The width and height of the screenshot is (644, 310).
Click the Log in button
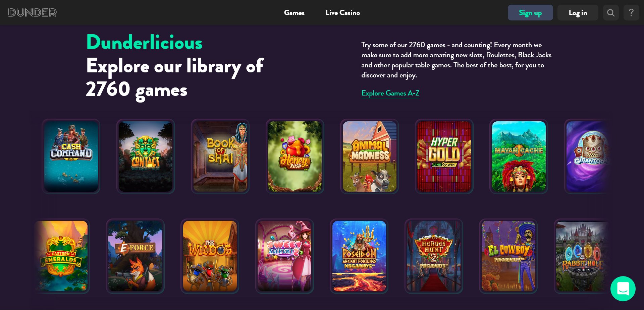pos(578,13)
